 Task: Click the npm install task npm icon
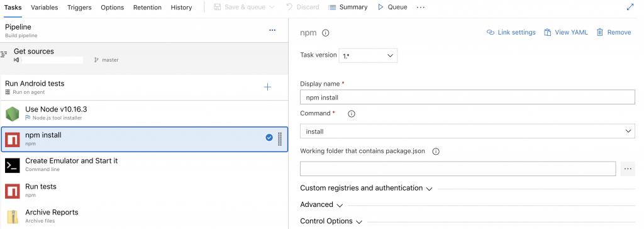[x=13, y=139]
